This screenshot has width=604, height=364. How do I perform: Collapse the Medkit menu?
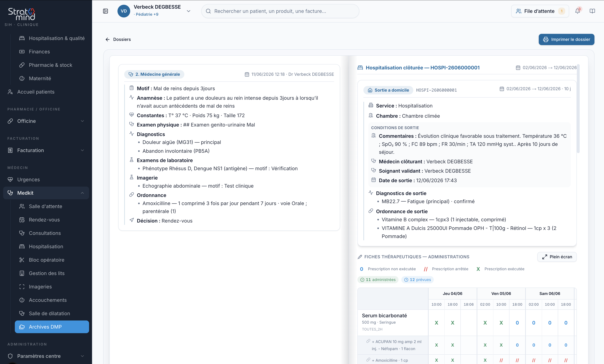coord(82,193)
